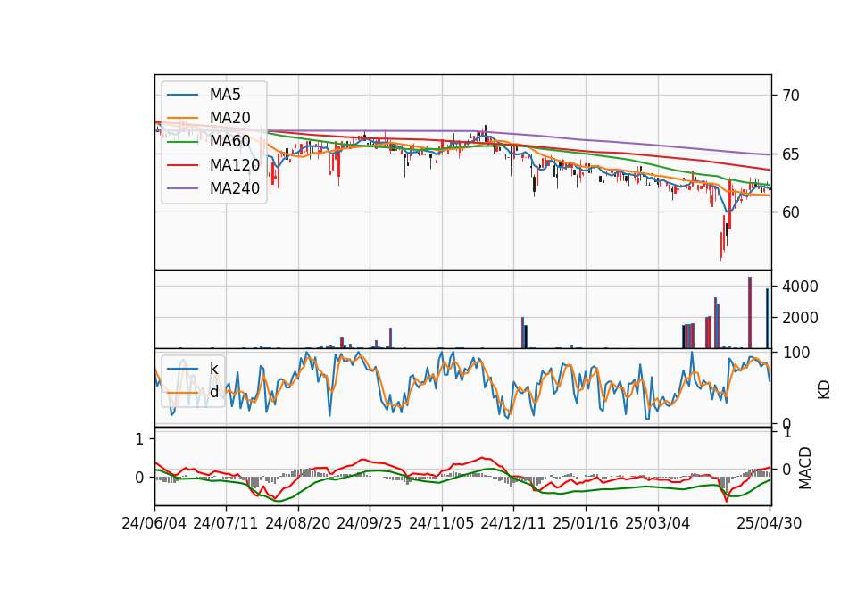The image size is (857, 616).
Task: Click the 24/06/04 date axis label
Action: point(154,523)
